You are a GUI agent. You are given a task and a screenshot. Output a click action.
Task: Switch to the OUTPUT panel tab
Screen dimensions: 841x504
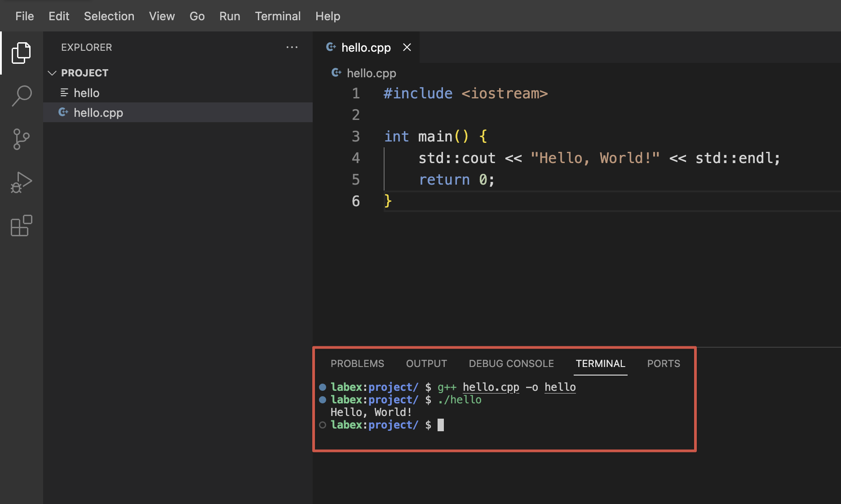click(x=426, y=363)
